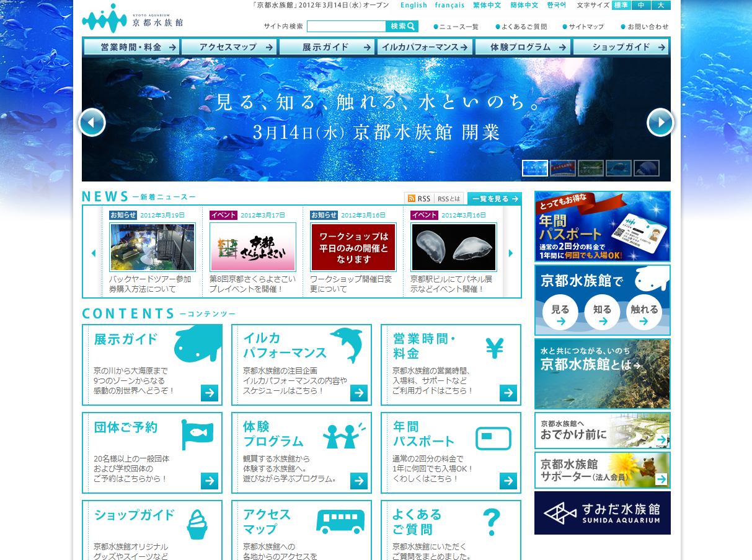
Task: Click the arrow button in 団体ご予約 card
Action: [x=210, y=481]
